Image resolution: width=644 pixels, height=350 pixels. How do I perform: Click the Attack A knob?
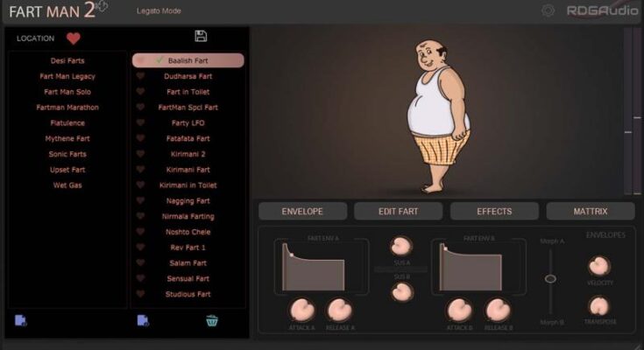(301, 309)
